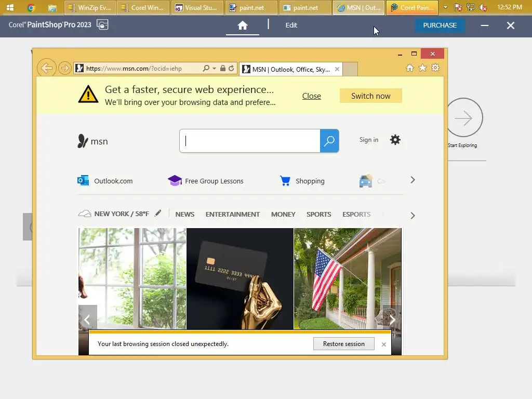Switch to the WinZip taskbar item
This screenshot has width=532, height=399.
90,7
